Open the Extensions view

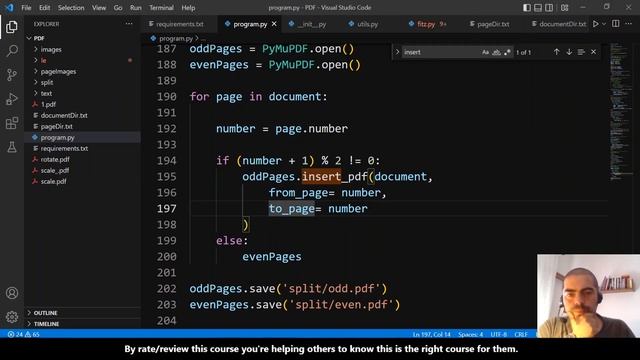[12, 123]
